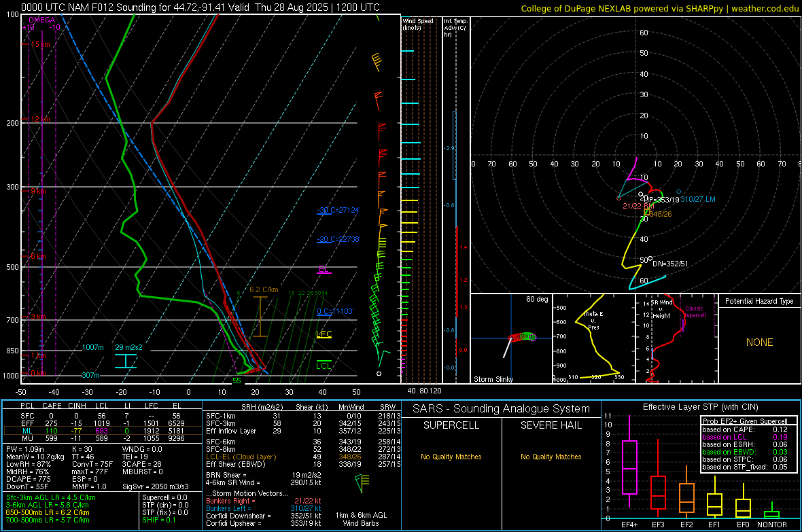Click the orange '348/26' hodograph label

click(661, 214)
